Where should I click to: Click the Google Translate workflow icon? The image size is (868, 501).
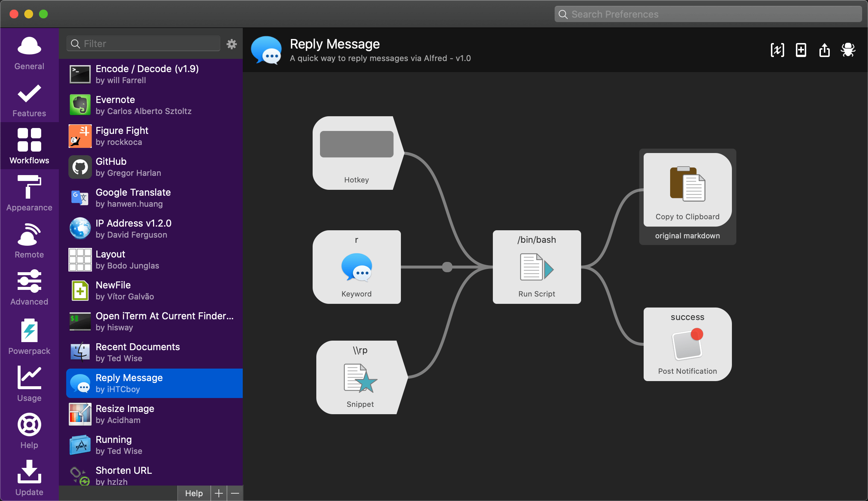(x=80, y=198)
